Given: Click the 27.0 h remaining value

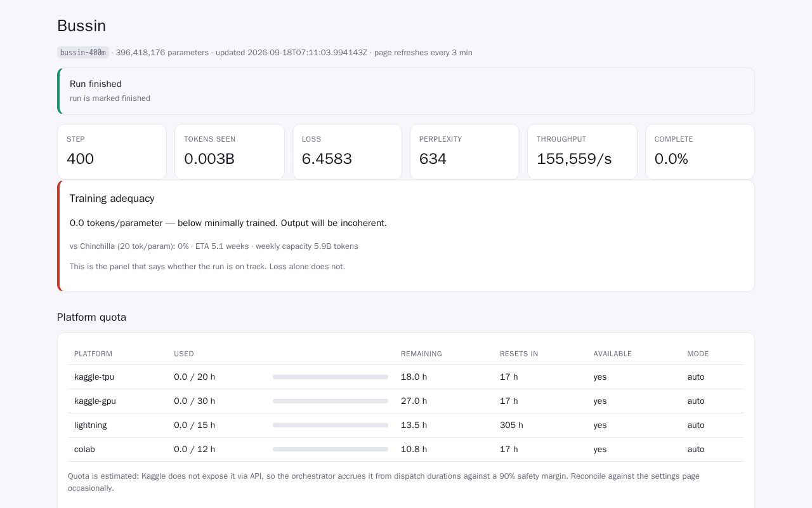Looking at the screenshot, I should [x=414, y=401].
